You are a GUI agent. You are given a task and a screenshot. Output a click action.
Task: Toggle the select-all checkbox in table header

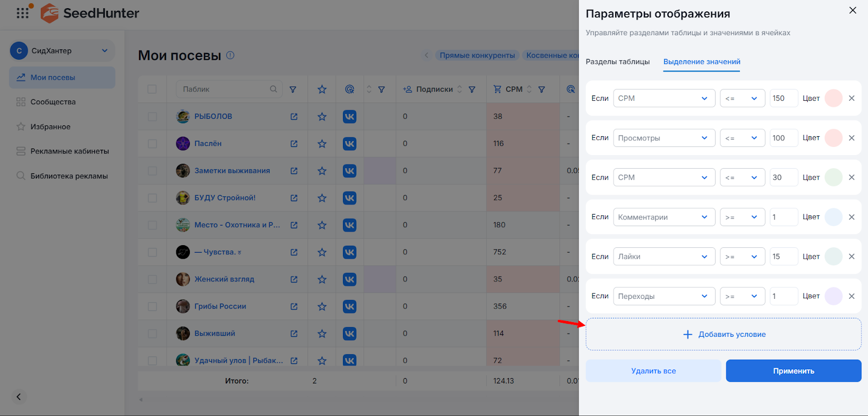[152, 89]
